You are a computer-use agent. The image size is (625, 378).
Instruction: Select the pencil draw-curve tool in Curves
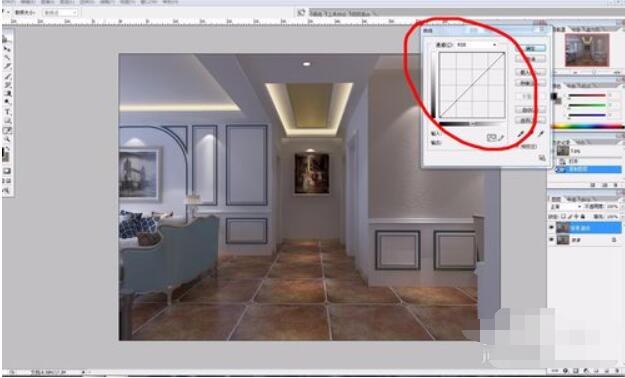[501, 138]
